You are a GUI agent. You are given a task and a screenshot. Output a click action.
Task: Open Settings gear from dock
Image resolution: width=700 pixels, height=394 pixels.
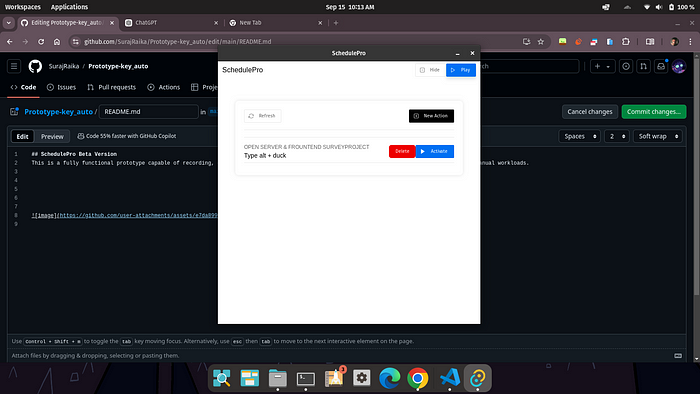362,378
